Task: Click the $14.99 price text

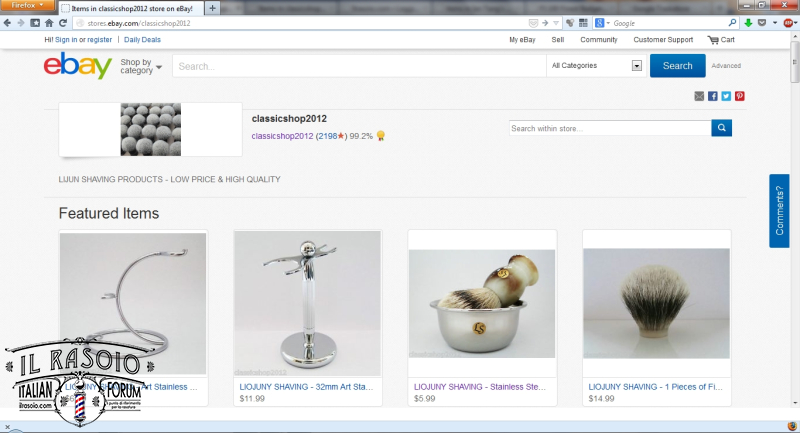Action: point(601,399)
